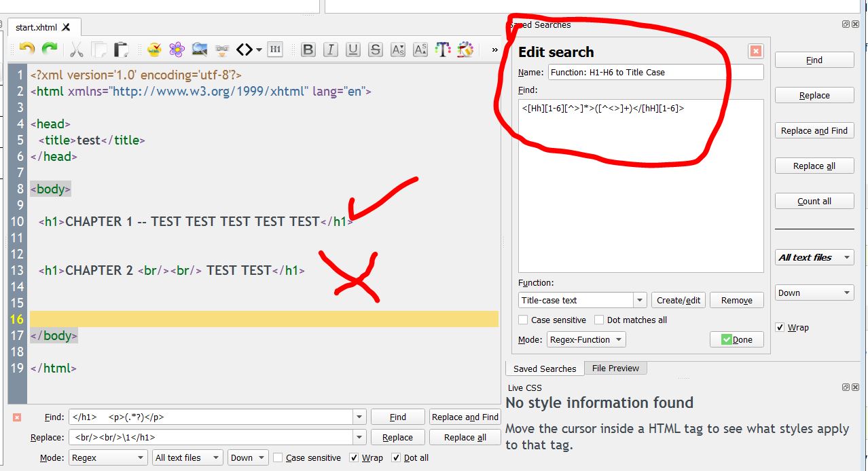
Task: Open bottom bar Down direction dropdown
Action: pyautogui.click(x=248, y=457)
